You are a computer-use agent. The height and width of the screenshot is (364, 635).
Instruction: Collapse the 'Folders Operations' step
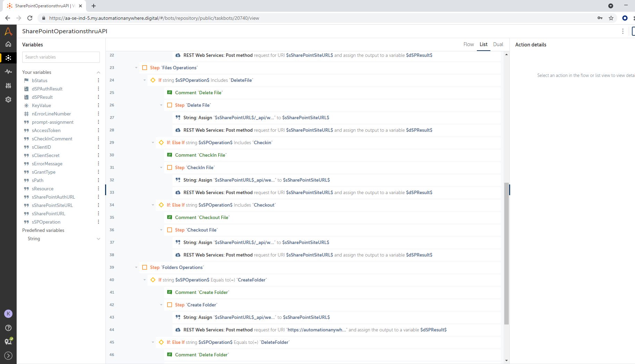tap(136, 268)
